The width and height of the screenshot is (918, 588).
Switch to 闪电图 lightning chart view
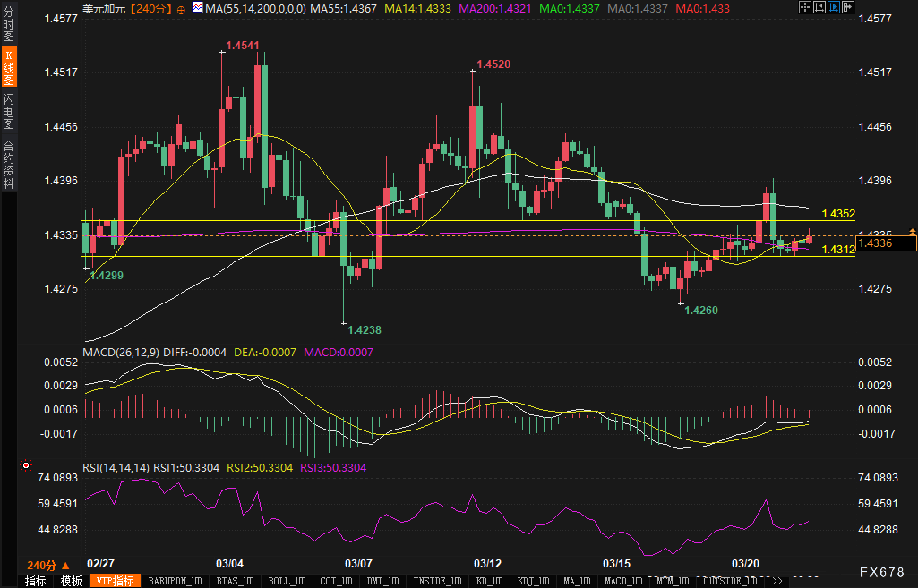point(9,112)
